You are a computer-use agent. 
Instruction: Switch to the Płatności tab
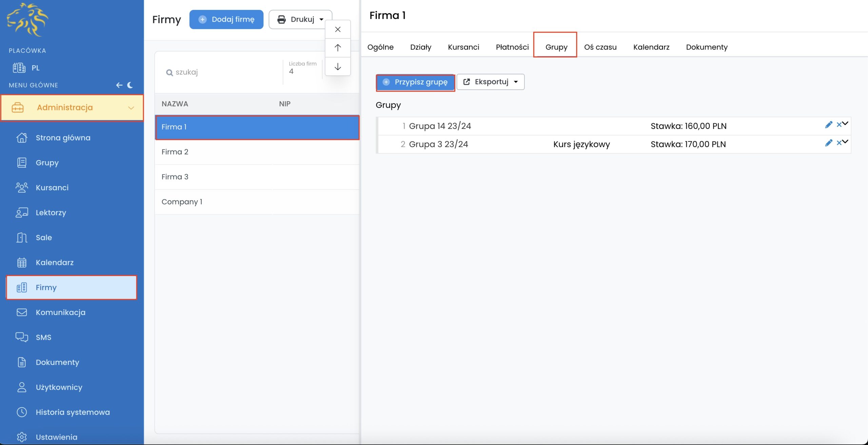(512, 47)
